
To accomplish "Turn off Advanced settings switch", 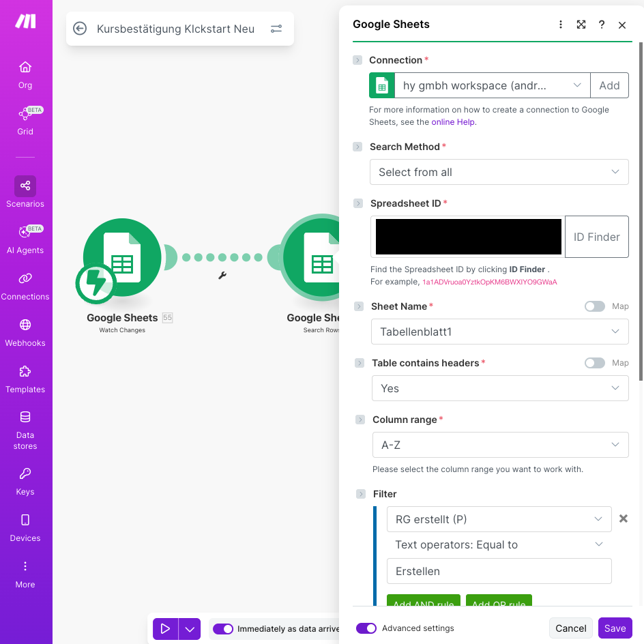I will (x=366, y=628).
